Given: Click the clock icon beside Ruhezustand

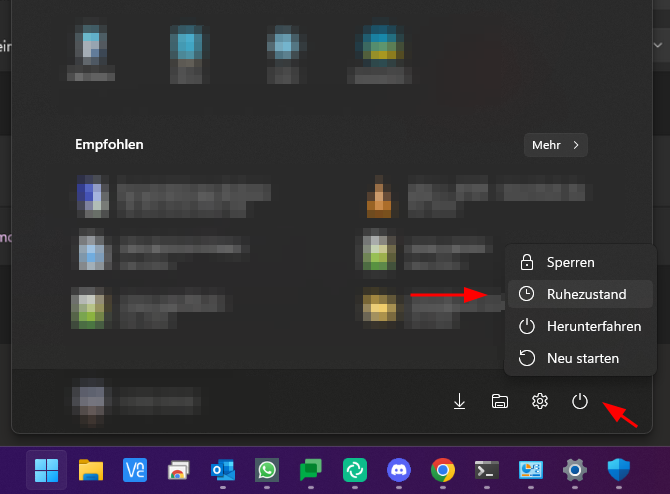Looking at the screenshot, I should [526, 294].
